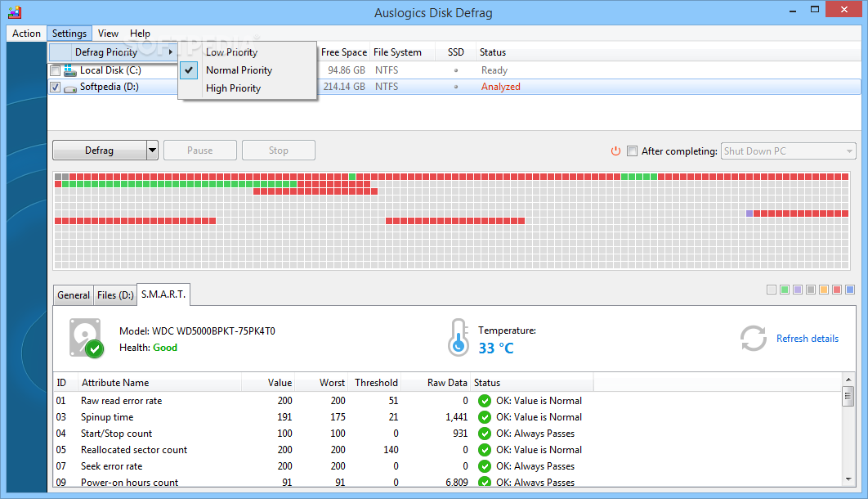The height and width of the screenshot is (499, 868).
Task: Click the File System column header
Action: [x=402, y=52]
